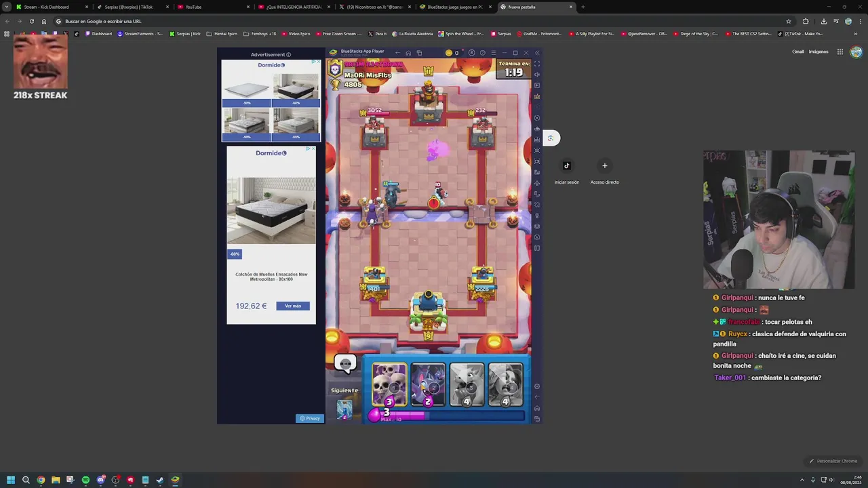868x488 pixels.
Task: Click Personalizar Chrome button
Action: (x=833, y=461)
